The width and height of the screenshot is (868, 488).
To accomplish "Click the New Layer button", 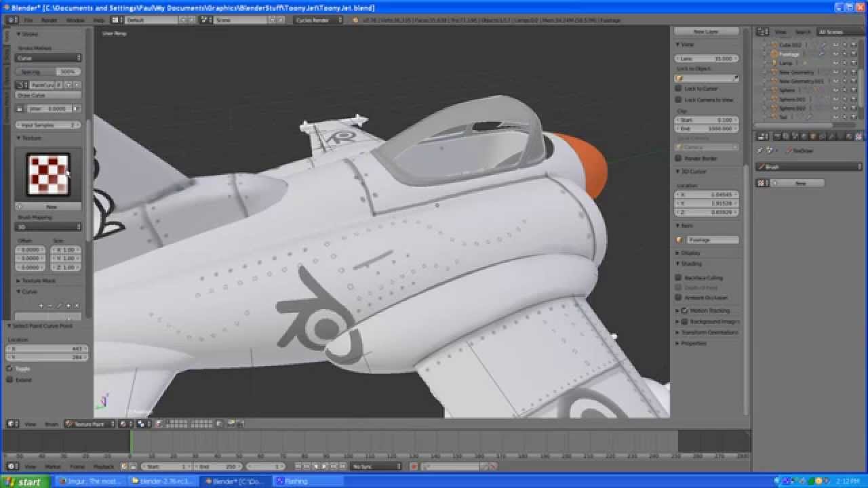I will pos(706,32).
